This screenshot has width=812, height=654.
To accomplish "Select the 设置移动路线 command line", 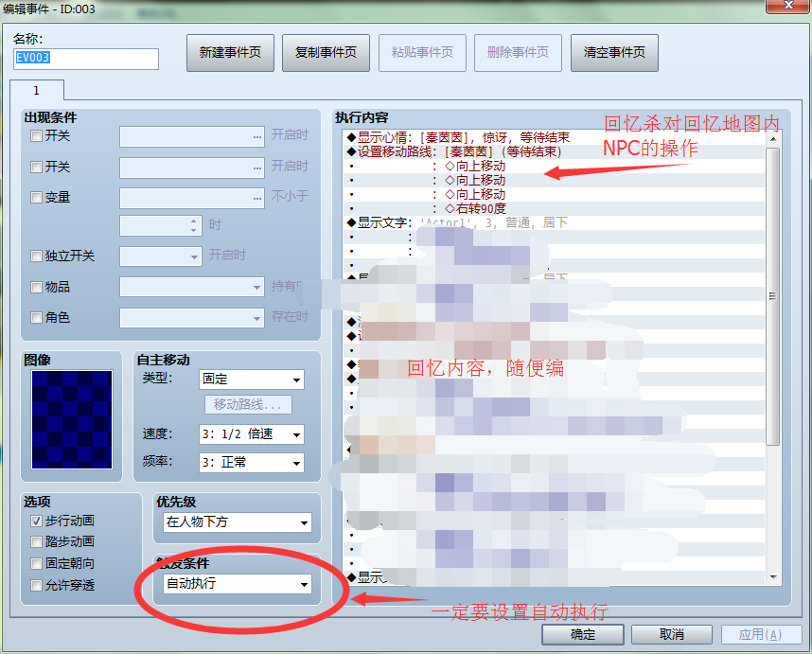I will 554,151.
